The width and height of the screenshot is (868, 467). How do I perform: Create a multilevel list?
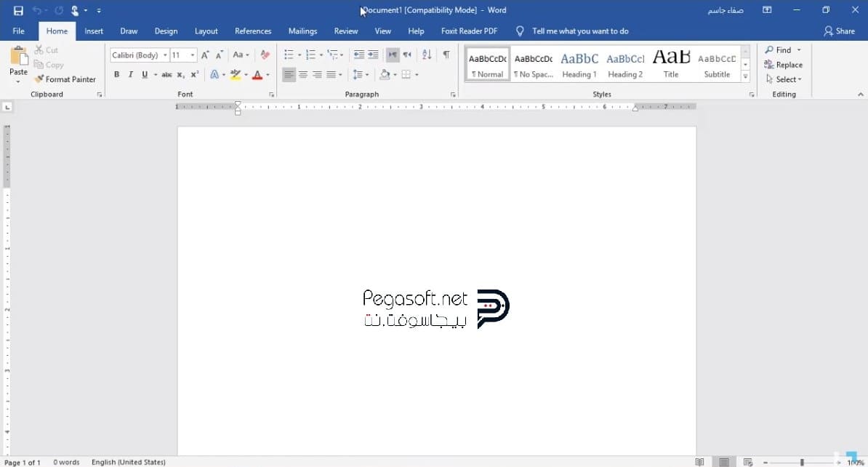(333, 55)
